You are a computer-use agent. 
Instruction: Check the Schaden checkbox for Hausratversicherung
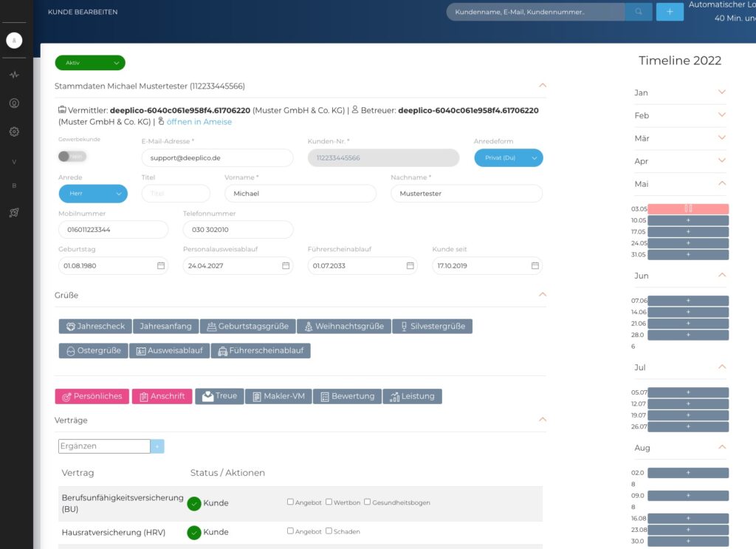[329, 531]
